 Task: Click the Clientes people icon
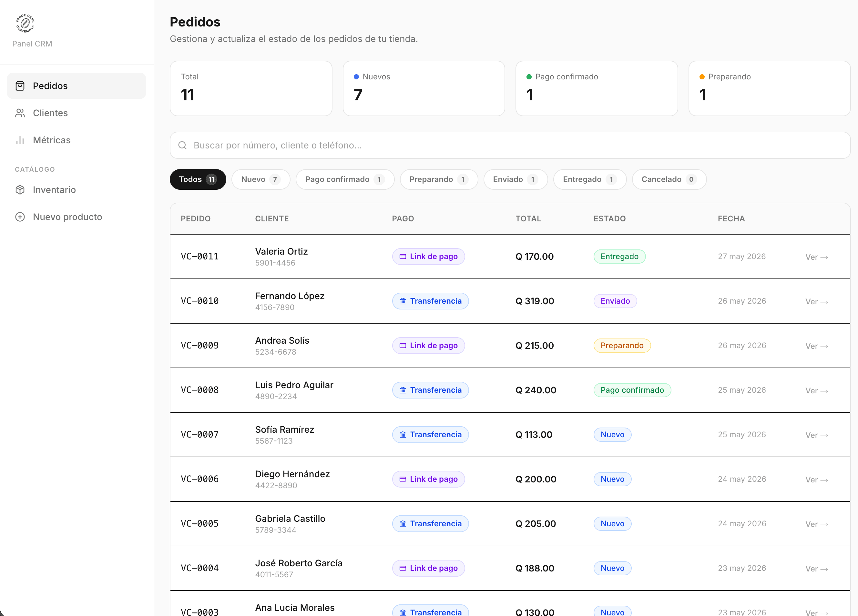coord(20,113)
